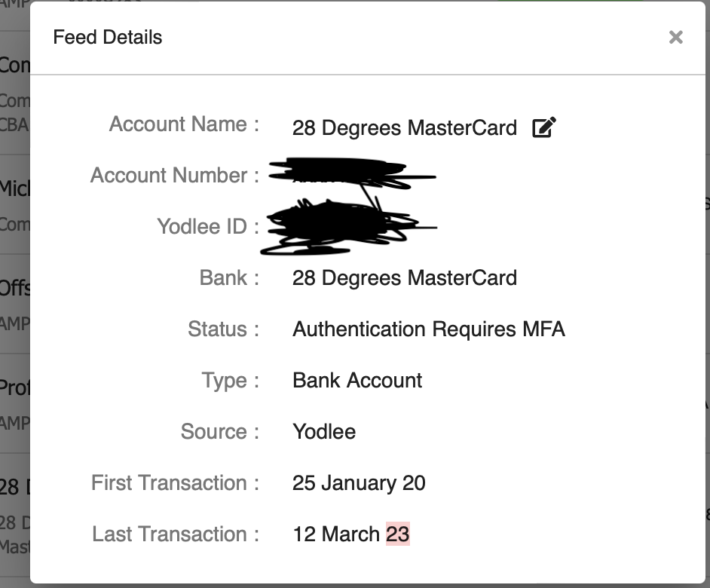Screen dimensions: 710x588
Task: Select the Status value Authentication Requires MFA
Action: [x=430, y=329]
